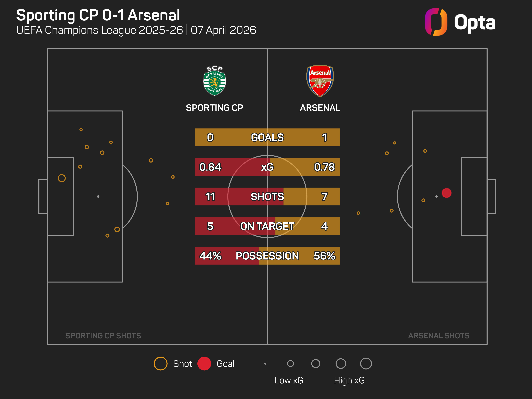Click the 'SPORTING CP SHOTS' pitch label
Screen dimensions: 532x399
tap(103, 336)
